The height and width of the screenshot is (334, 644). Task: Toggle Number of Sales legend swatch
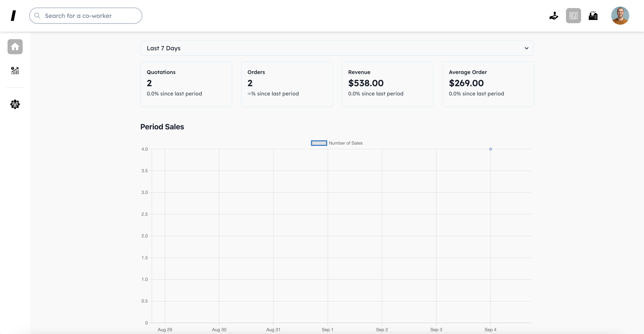coord(319,143)
